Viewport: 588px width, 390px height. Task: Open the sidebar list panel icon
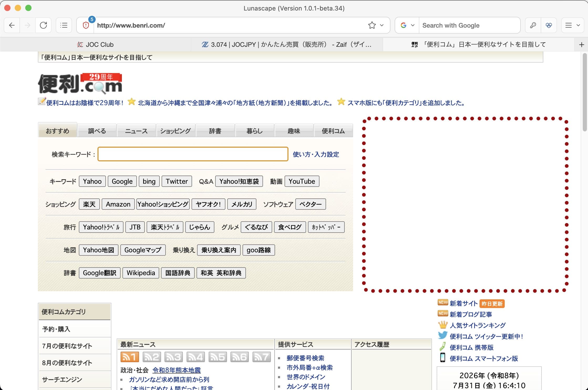(x=64, y=25)
